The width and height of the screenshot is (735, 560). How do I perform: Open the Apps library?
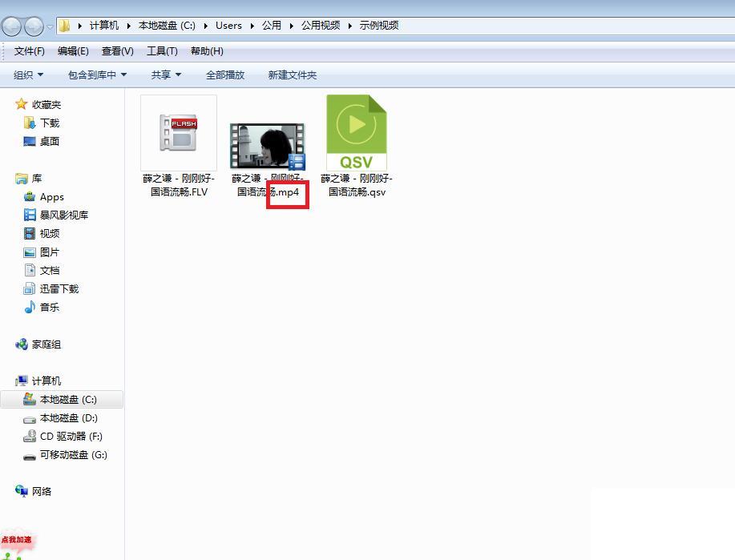pyautogui.click(x=52, y=197)
